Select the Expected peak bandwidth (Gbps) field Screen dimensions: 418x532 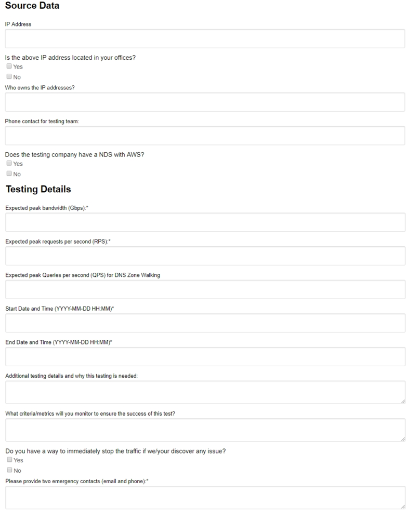pos(205,222)
